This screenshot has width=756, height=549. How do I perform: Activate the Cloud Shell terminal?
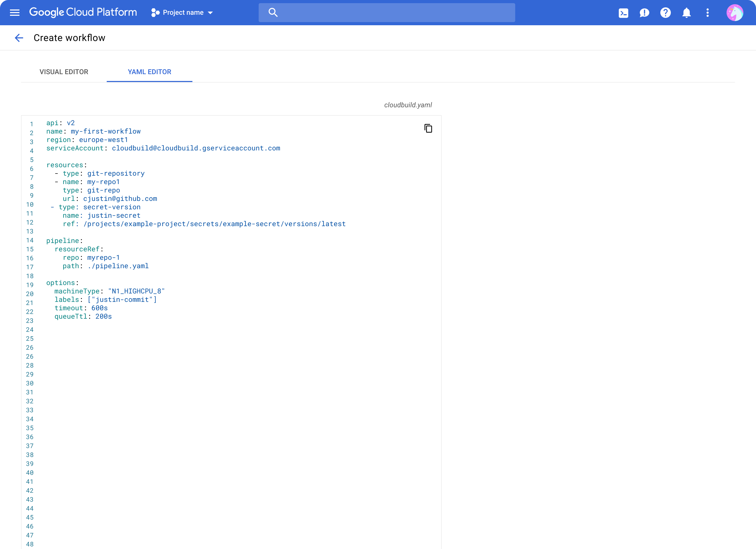pyautogui.click(x=624, y=13)
